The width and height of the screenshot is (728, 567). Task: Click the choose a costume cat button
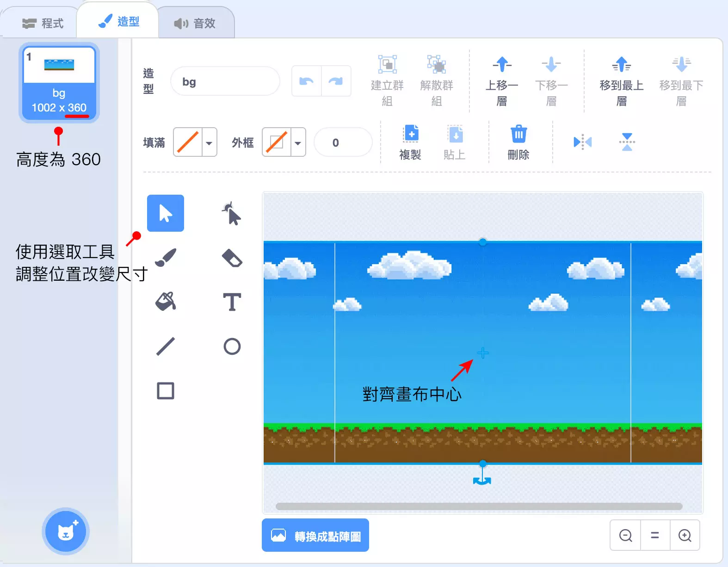(66, 531)
